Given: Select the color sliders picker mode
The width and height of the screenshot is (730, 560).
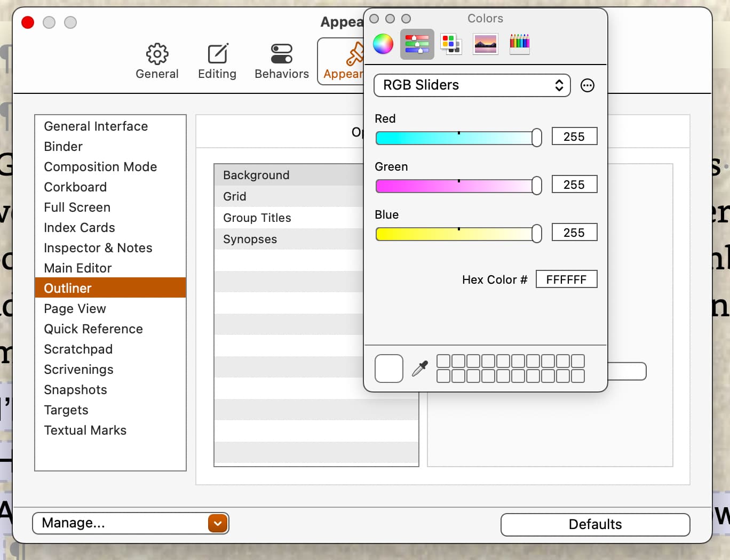Looking at the screenshot, I should pyautogui.click(x=417, y=44).
